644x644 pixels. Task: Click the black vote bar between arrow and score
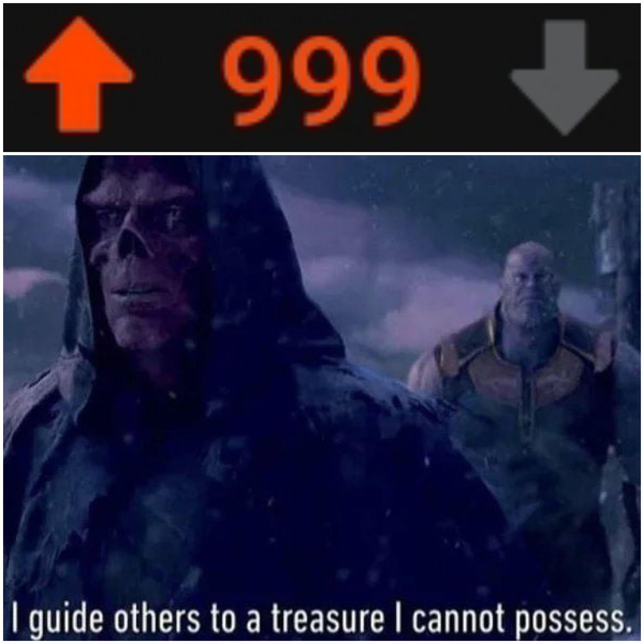(x=178, y=77)
